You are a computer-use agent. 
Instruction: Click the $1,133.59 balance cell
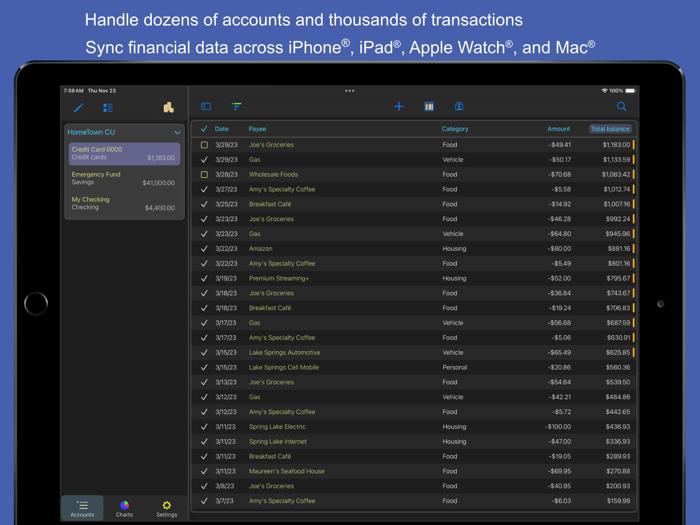coord(616,159)
